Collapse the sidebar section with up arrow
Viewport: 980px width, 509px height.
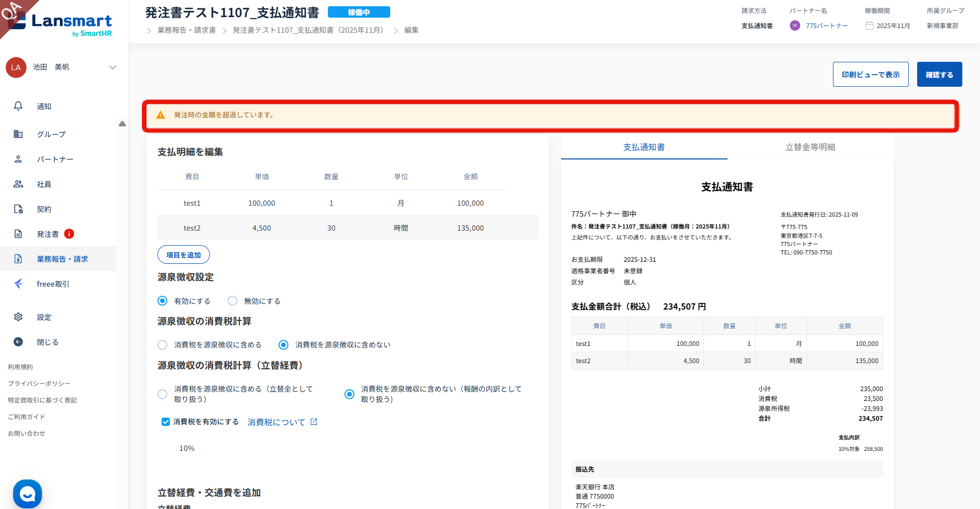pyautogui.click(x=122, y=124)
